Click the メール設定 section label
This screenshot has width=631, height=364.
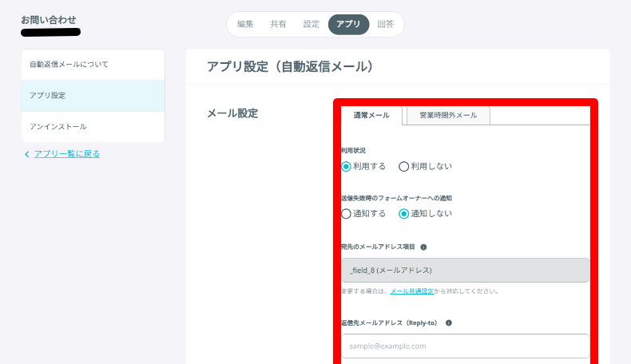tap(232, 113)
